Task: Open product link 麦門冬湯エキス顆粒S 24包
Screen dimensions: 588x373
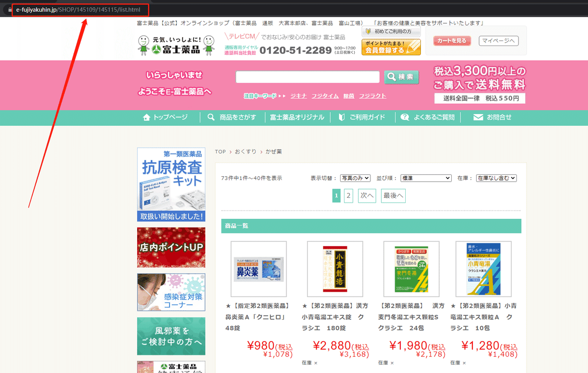Action: (411, 317)
